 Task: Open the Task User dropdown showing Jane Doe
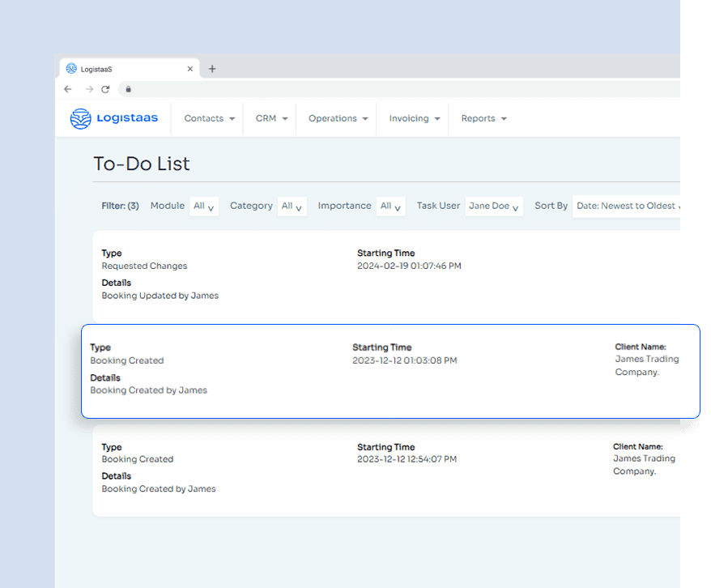(x=494, y=207)
